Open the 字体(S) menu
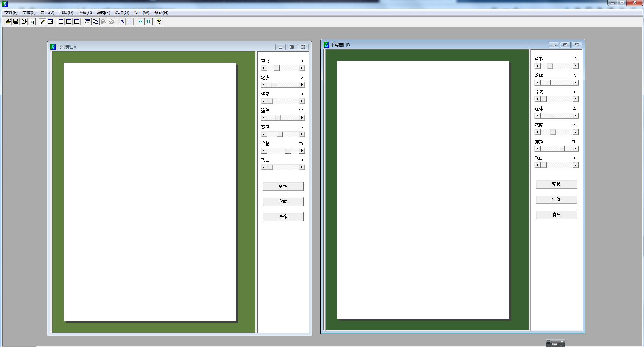The height and width of the screenshot is (347, 644). 29,13
